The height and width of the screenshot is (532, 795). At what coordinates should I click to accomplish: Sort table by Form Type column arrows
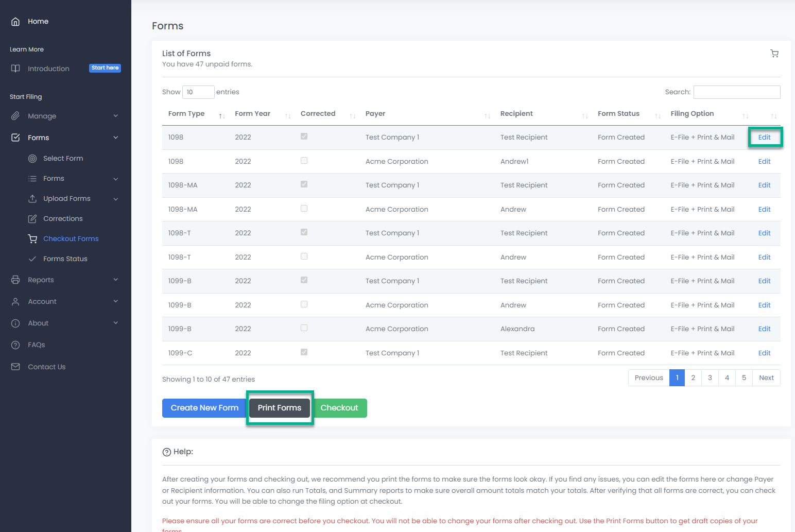[x=222, y=116]
